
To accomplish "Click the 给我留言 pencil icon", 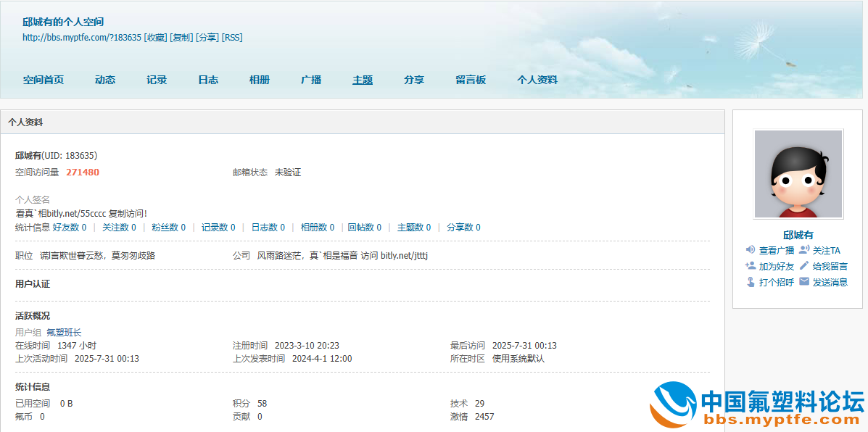I will (x=804, y=266).
